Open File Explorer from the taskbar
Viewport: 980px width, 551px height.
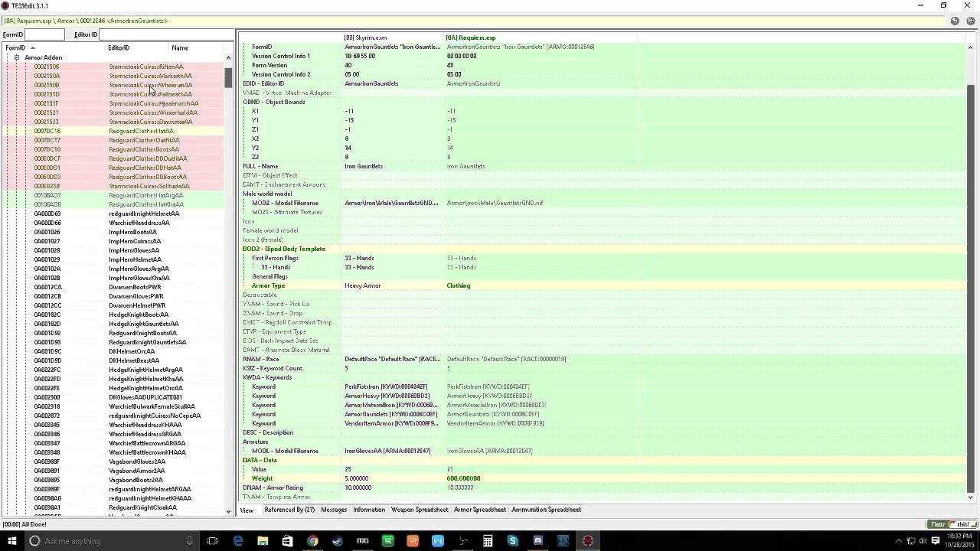pyautogui.click(x=263, y=541)
